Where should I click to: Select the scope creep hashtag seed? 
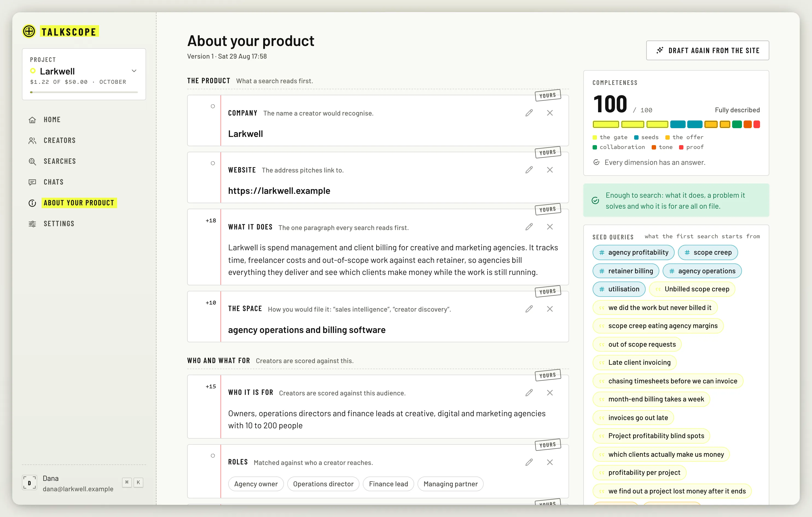708,252
